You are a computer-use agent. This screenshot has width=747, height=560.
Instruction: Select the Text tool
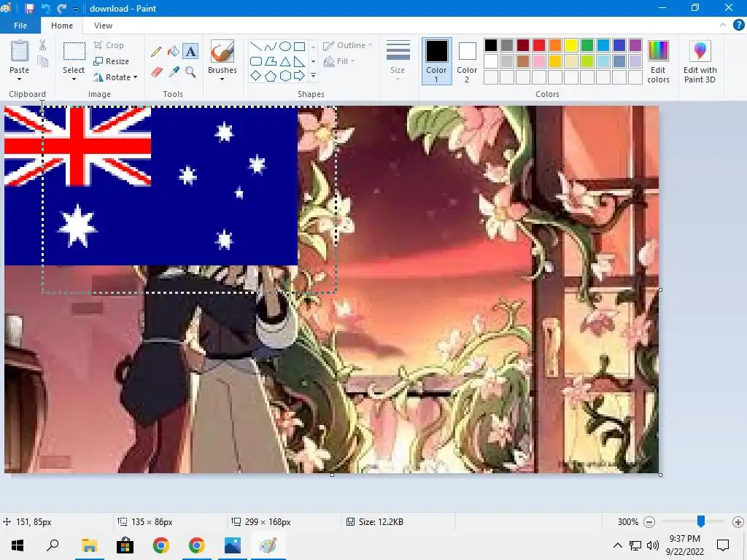pos(190,52)
